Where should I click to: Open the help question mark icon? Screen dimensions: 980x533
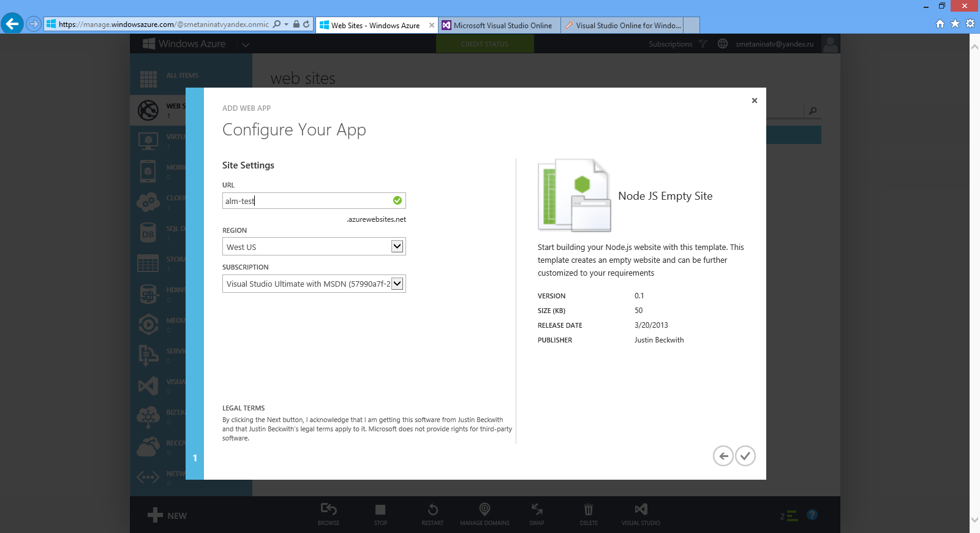(x=812, y=515)
